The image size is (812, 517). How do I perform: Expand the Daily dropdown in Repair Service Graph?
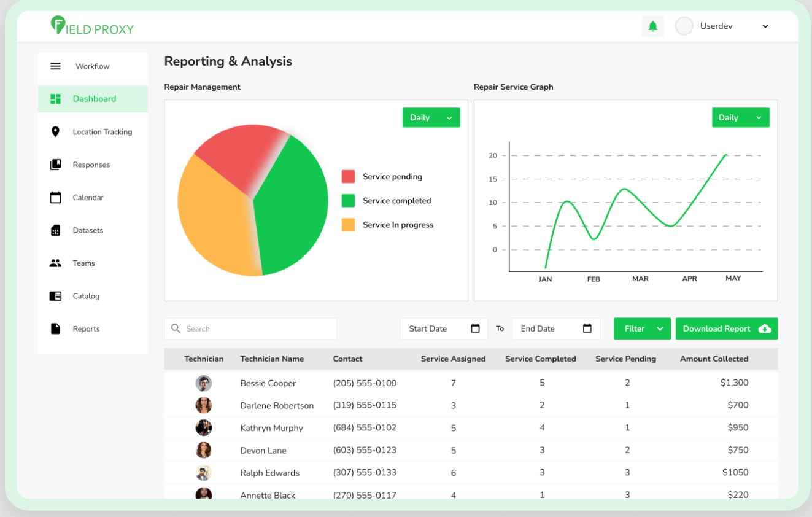pos(740,118)
